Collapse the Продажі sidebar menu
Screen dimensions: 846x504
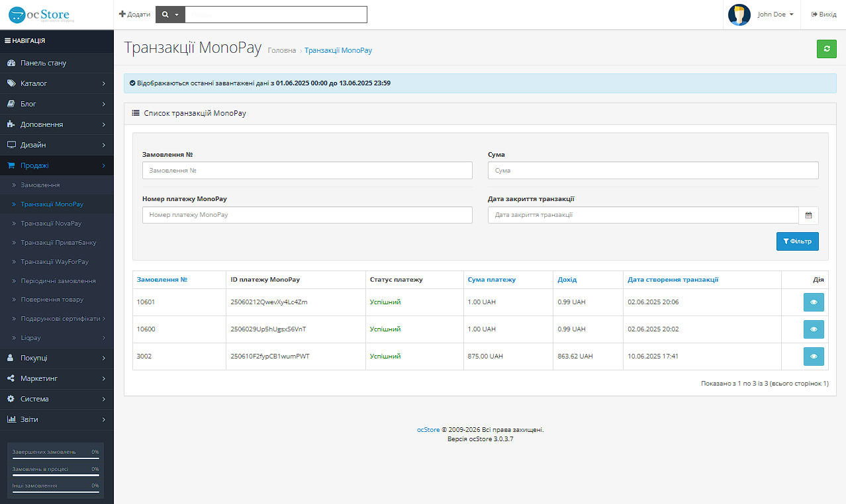[x=57, y=165]
